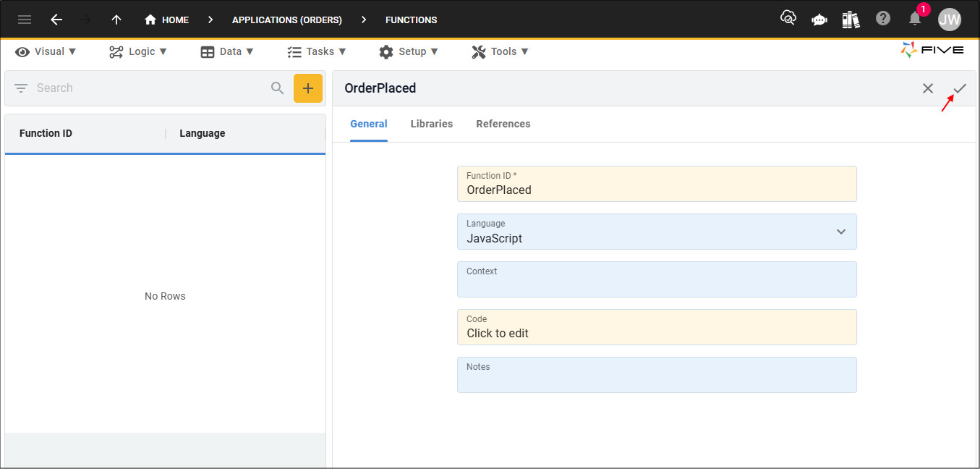The width and height of the screenshot is (980, 469).
Task: Click the robot assistant icon
Action: [x=819, y=20]
